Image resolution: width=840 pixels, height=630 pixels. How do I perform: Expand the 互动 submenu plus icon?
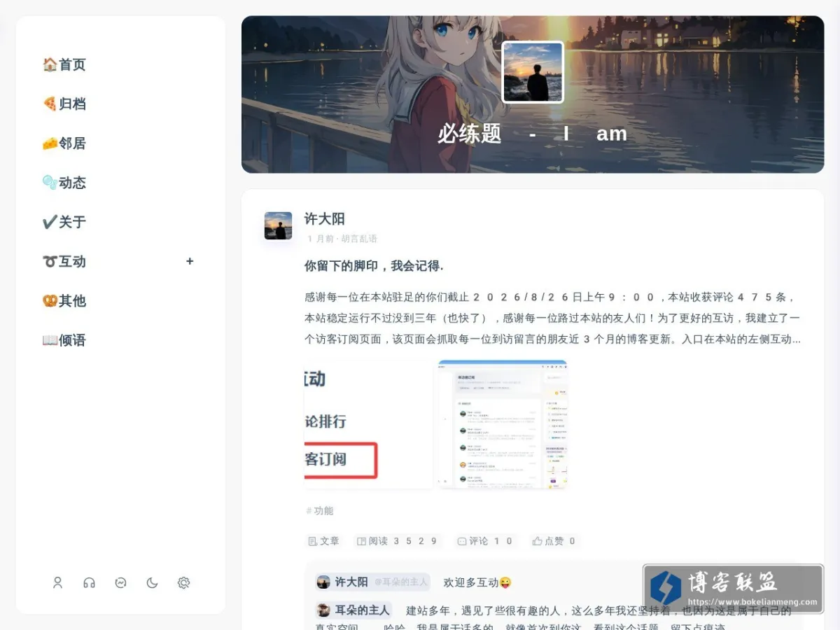pyautogui.click(x=190, y=261)
